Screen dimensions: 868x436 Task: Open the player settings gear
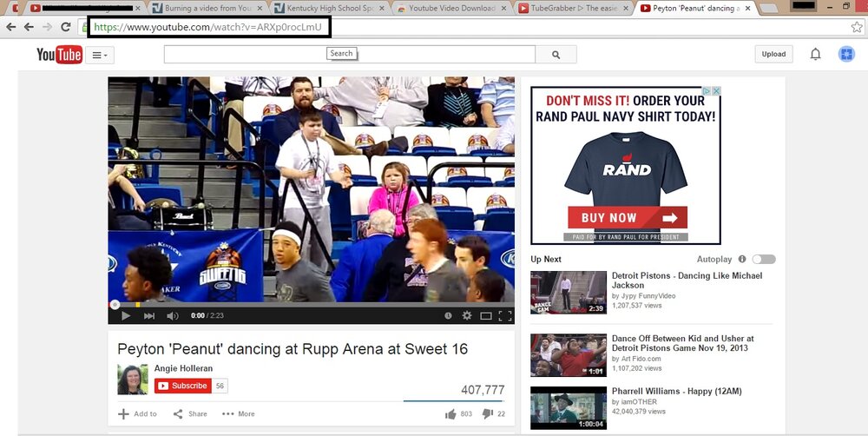(467, 315)
